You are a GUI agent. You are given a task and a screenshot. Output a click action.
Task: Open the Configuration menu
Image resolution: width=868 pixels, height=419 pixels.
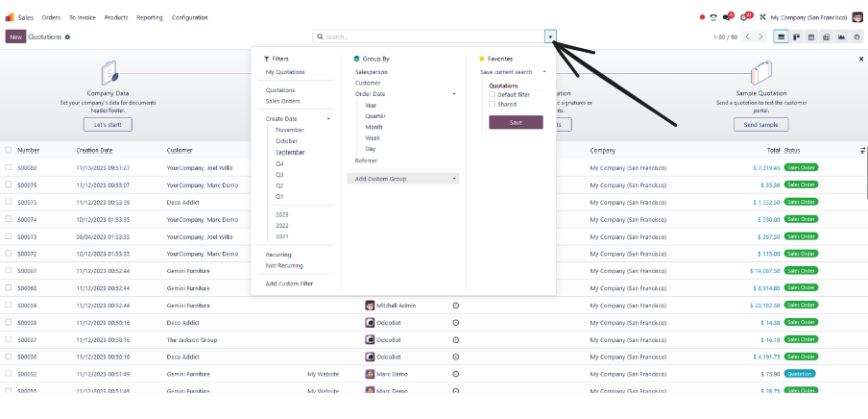pos(190,17)
